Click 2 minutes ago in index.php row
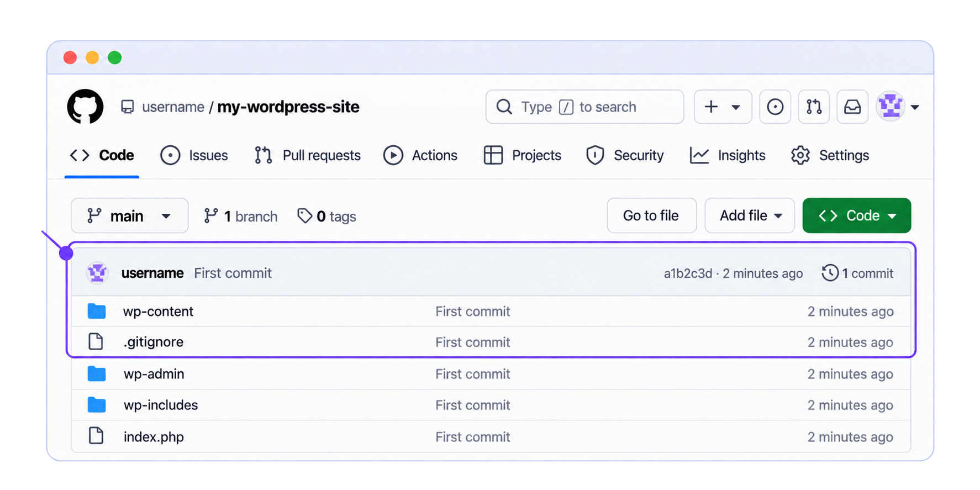Viewport: 980px width, 490px height. [850, 437]
